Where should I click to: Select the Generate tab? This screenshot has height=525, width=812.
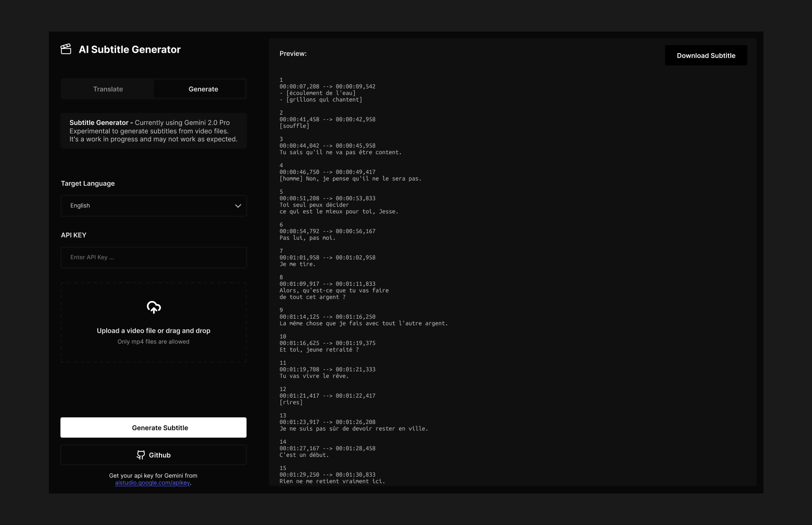[203, 88]
